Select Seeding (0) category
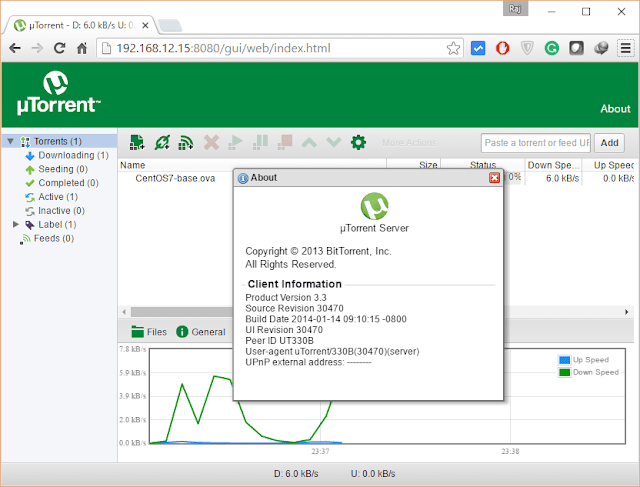640x487 pixels. pos(63,169)
